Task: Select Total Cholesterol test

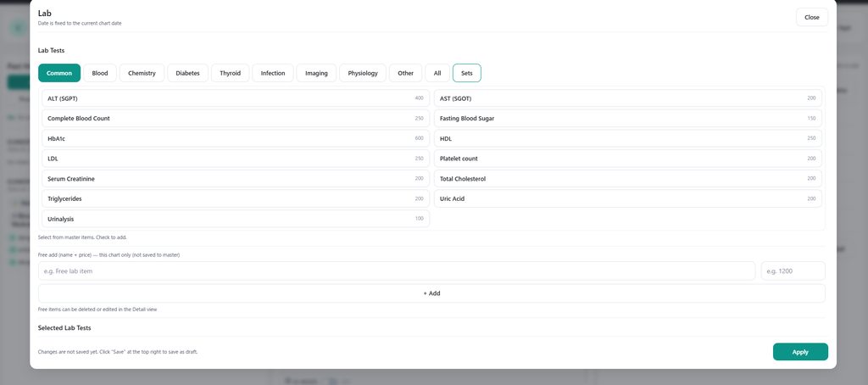Action: pyautogui.click(x=628, y=179)
